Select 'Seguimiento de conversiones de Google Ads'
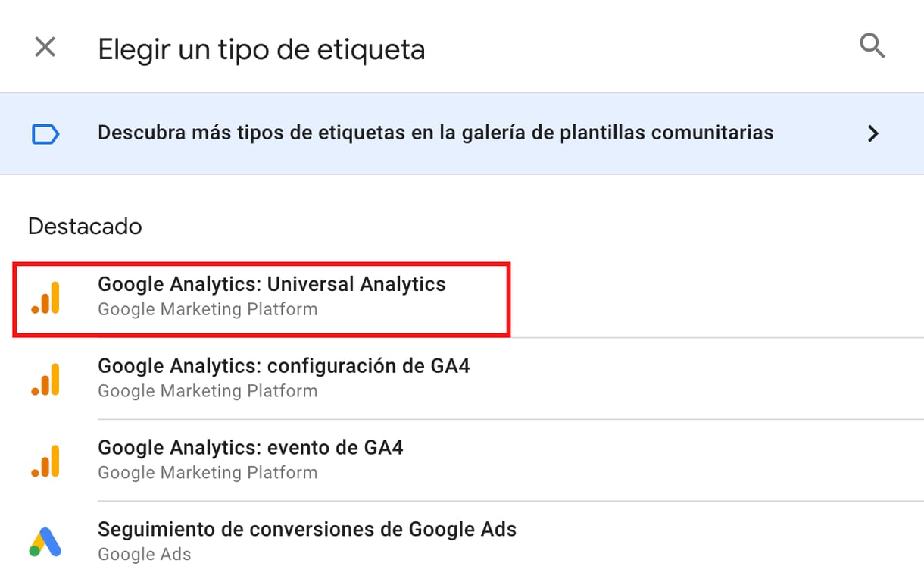924x582 pixels. pyautogui.click(x=307, y=529)
